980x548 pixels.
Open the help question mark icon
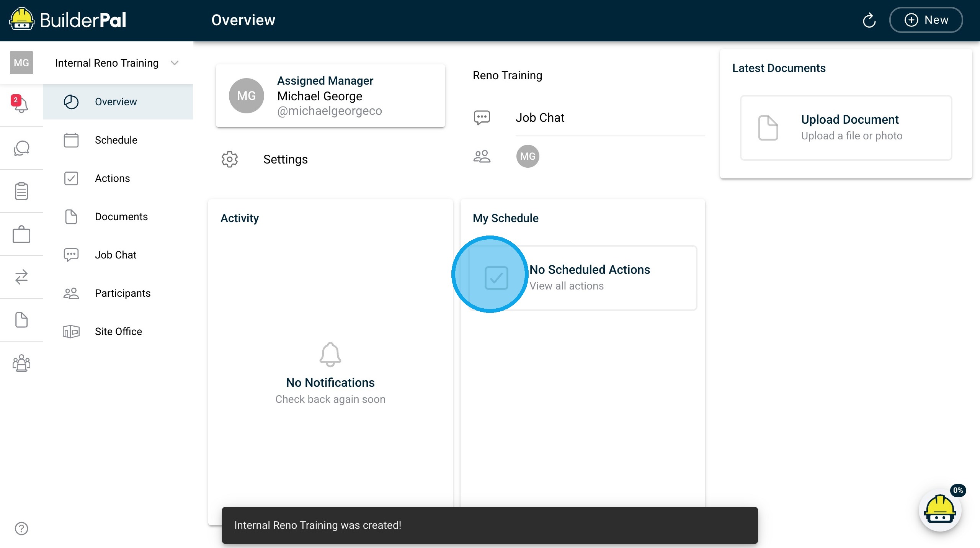[x=21, y=528]
